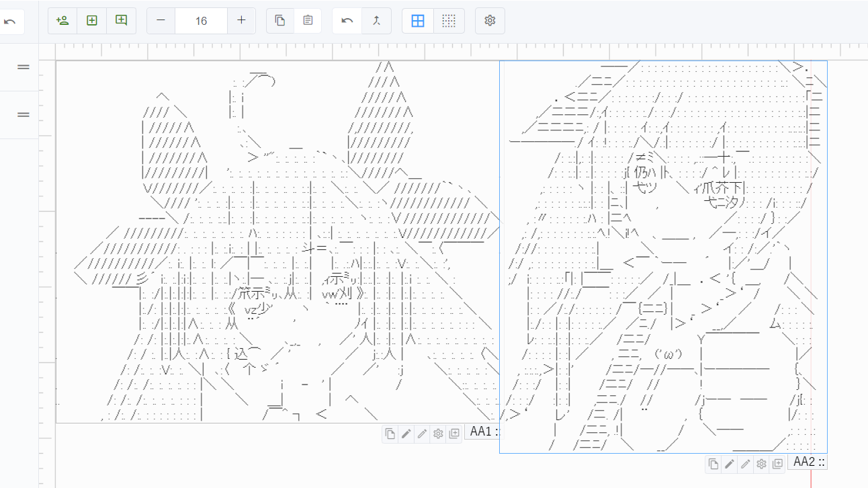Click the add person icon in toolbar
This screenshot has width=868, height=488.
62,21
